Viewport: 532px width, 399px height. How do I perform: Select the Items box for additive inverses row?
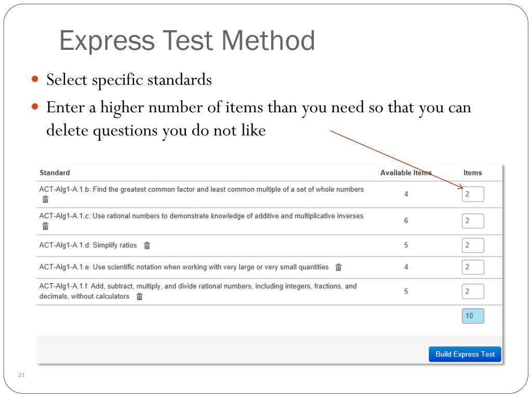click(x=473, y=221)
